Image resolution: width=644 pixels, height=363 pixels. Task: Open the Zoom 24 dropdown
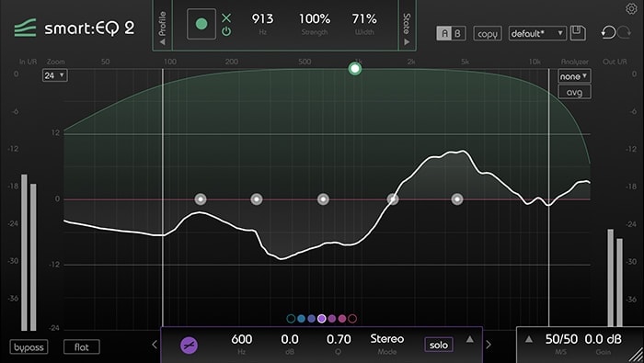click(x=54, y=75)
